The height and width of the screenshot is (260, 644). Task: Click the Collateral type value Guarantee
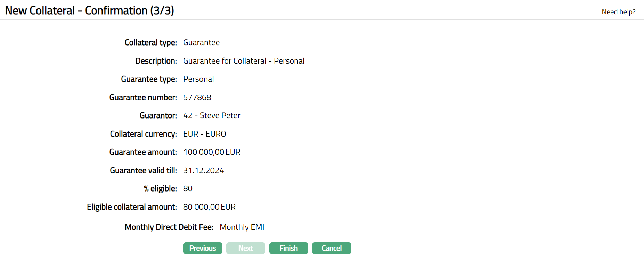(x=201, y=42)
